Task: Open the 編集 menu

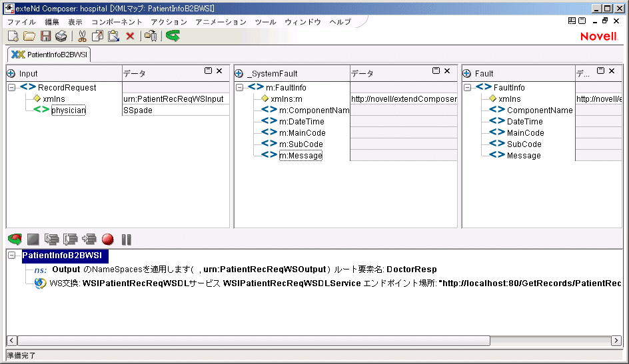Action: point(52,22)
